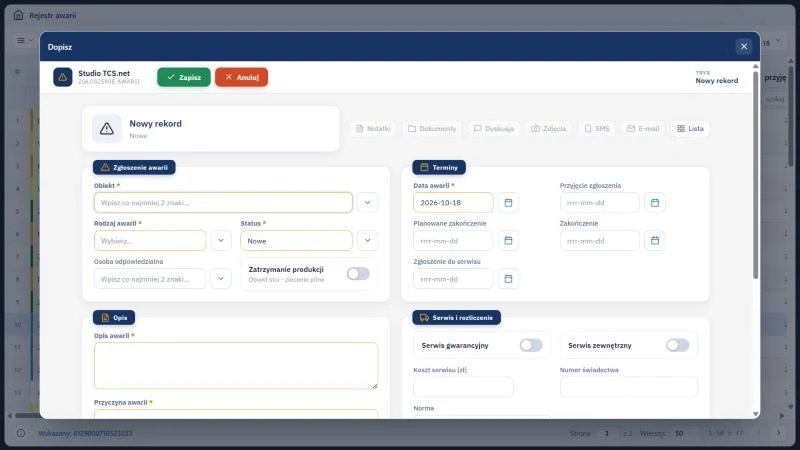Image resolution: width=800 pixels, height=450 pixels.
Task: Click the Strona page number field
Action: pyautogui.click(x=607, y=433)
